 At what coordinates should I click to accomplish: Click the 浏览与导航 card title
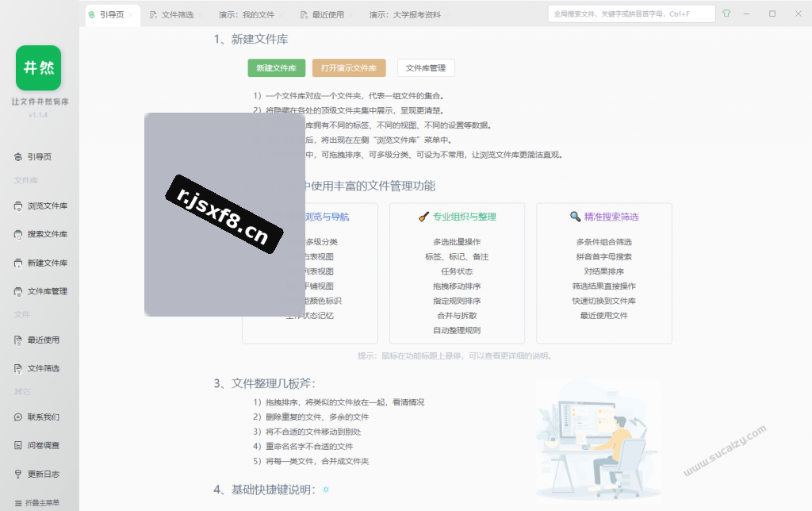pos(327,217)
